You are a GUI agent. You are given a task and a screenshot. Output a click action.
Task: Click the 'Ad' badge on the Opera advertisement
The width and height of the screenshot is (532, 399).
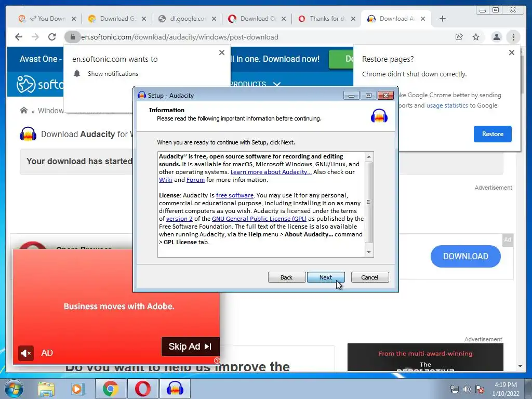tap(508, 240)
